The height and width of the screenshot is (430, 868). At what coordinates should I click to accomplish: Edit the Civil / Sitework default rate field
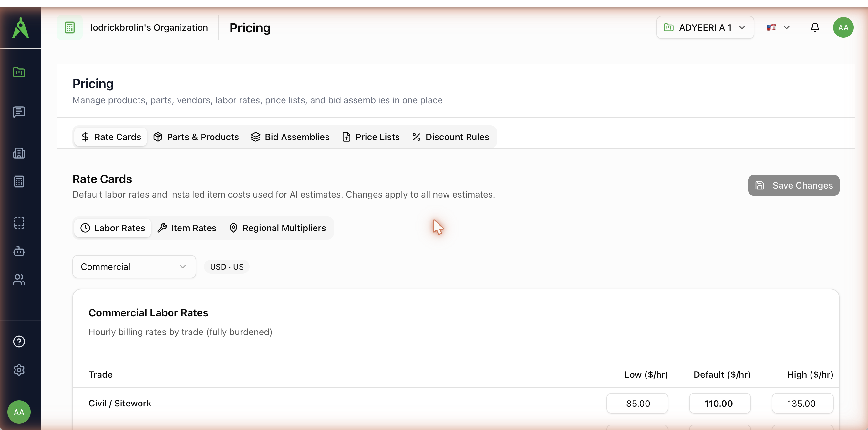coord(720,403)
